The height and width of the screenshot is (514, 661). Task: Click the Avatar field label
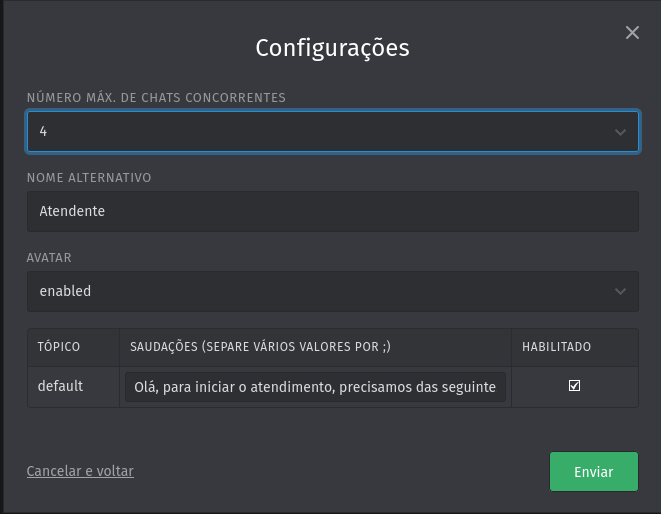click(49, 258)
